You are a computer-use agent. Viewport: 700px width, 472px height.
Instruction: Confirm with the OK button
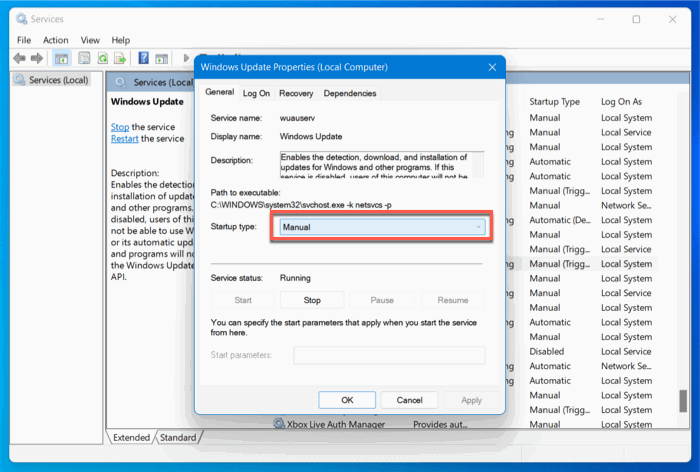347,400
